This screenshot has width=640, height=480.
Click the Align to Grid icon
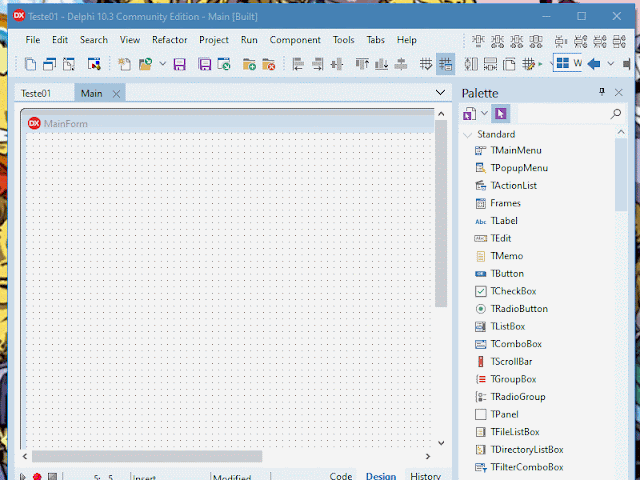[x=426, y=64]
